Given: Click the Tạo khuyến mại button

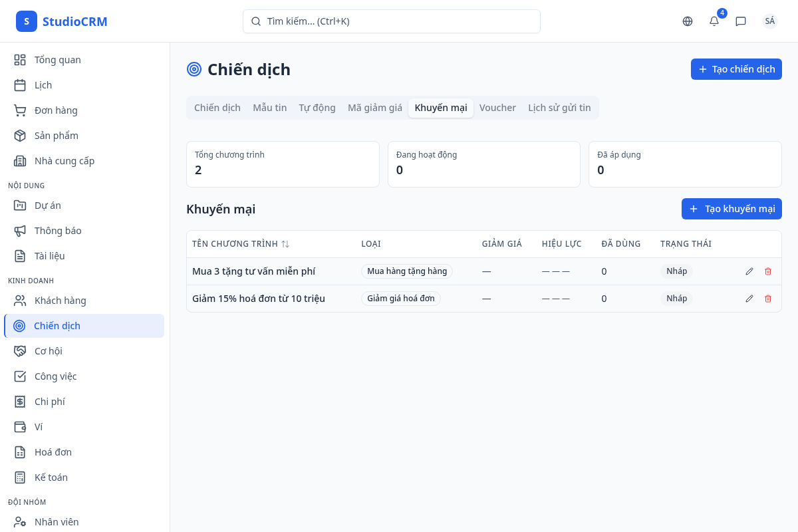Looking at the screenshot, I should [731, 209].
